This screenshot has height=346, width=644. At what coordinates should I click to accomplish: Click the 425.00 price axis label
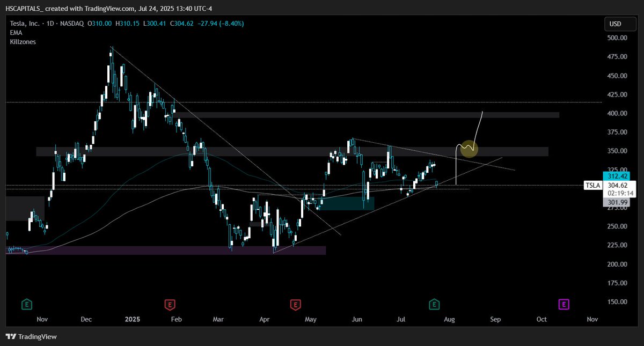click(x=617, y=94)
